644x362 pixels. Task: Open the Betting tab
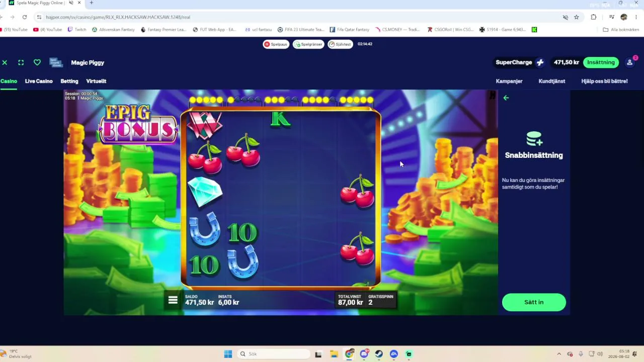pyautogui.click(x=69, y=81)
